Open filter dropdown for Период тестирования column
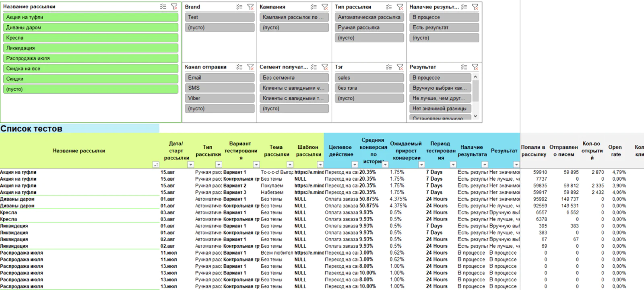Viewport: 644px width, 290px height. (453, 165)
